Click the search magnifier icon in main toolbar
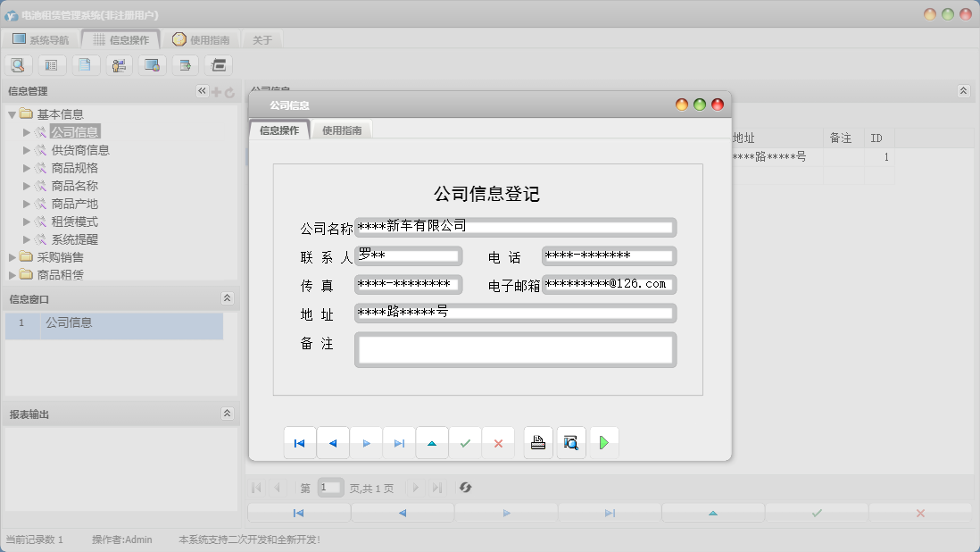The image size is (980, 552). (x=19, y=65)
